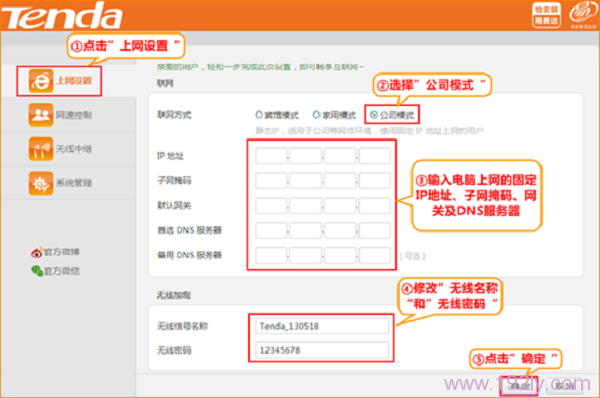Click the first octet box of 首选 DNS 服务器
The image size is (600, 398).
coord(271,230)
